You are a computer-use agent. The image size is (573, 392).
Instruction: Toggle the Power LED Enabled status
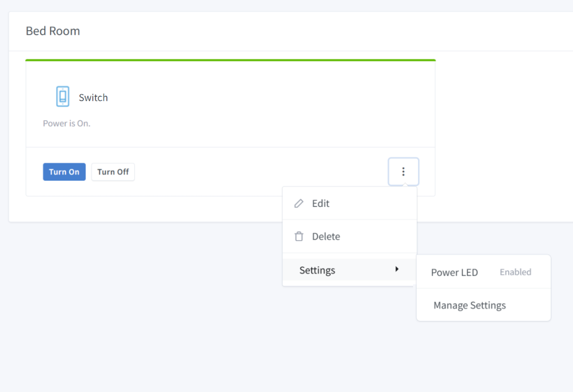[x=515, y=272]
